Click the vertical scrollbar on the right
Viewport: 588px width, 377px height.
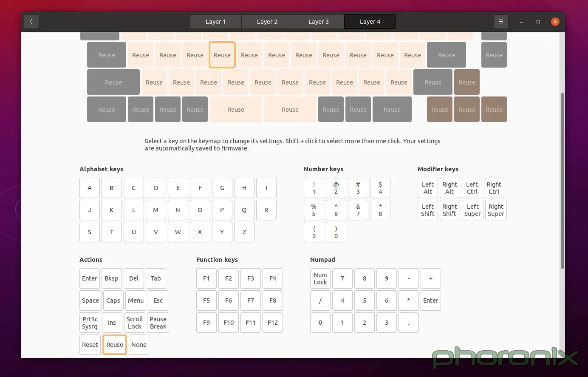click(x=563, y=181)
